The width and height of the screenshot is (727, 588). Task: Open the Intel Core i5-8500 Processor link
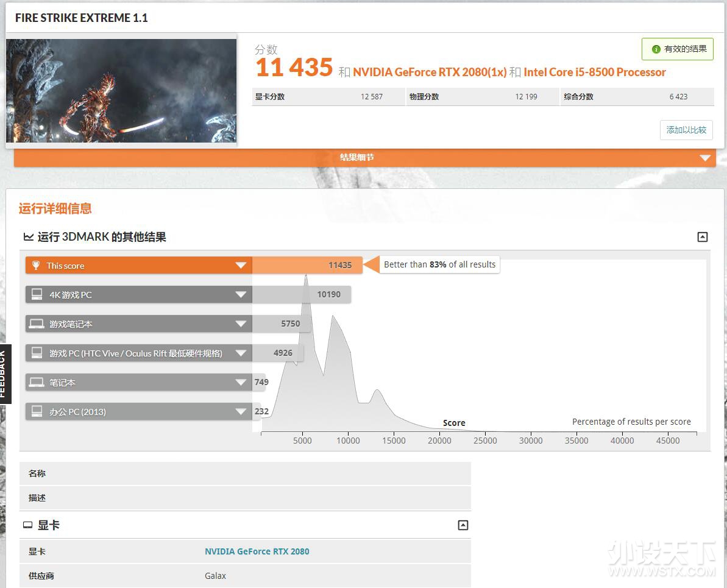coord(595,73)
